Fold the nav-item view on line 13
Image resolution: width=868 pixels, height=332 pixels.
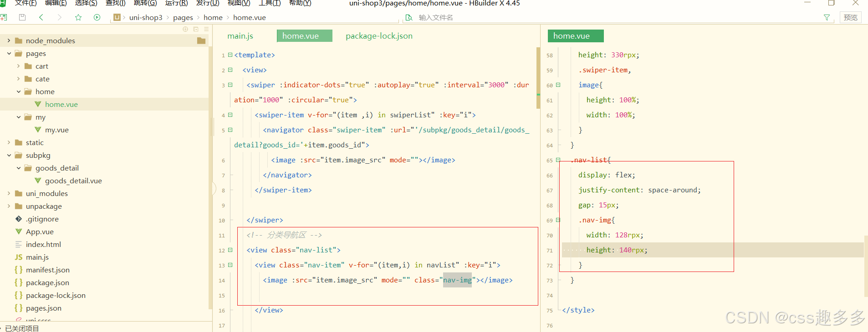coord(230,265)
